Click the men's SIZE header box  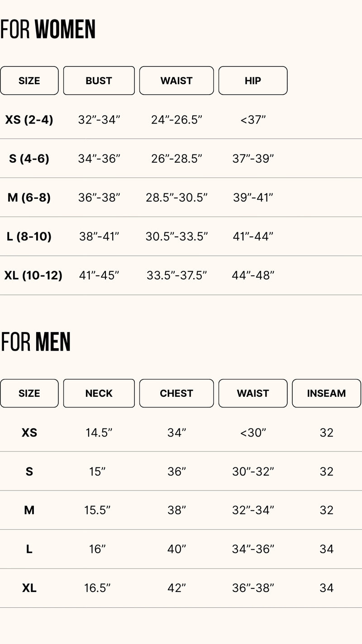tap(29, 393)
